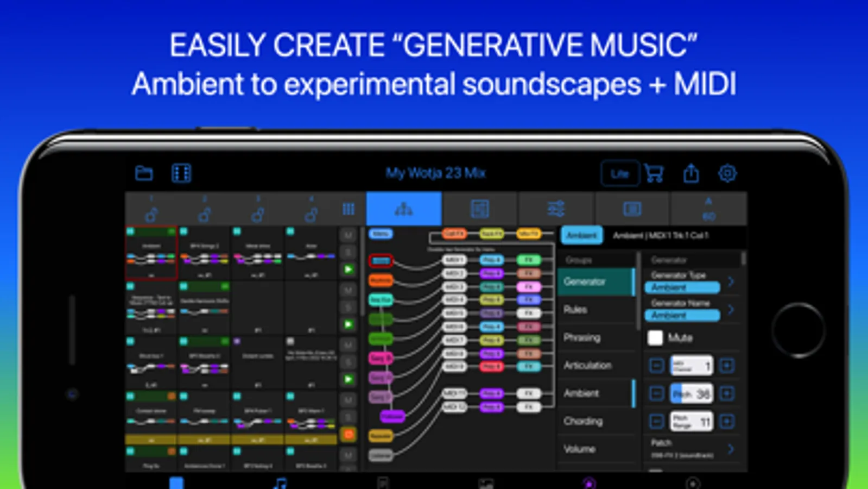Open the settings gear
This screenshot has height=489, width=868.
pos(727,173)
